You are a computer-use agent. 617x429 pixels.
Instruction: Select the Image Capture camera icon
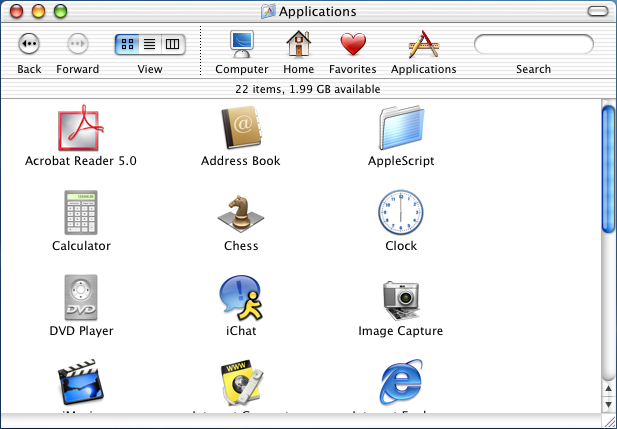tap(401, 298)
